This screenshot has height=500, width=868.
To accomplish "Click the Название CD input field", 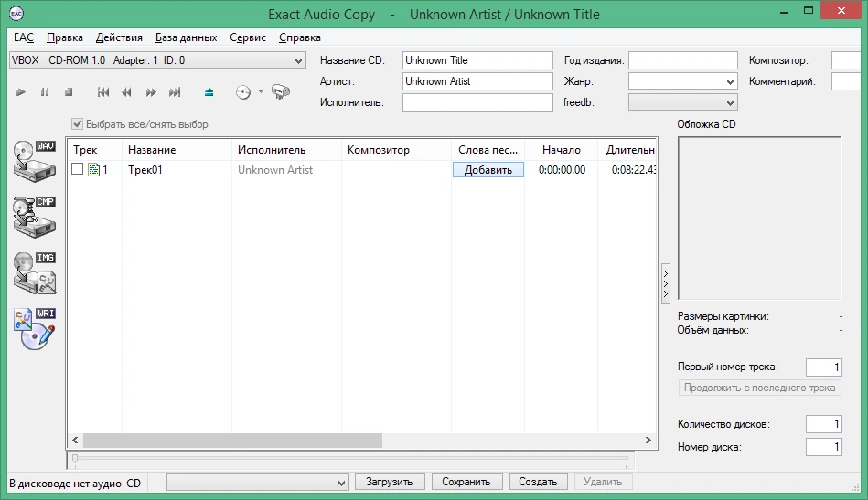I will coord(477,60).
